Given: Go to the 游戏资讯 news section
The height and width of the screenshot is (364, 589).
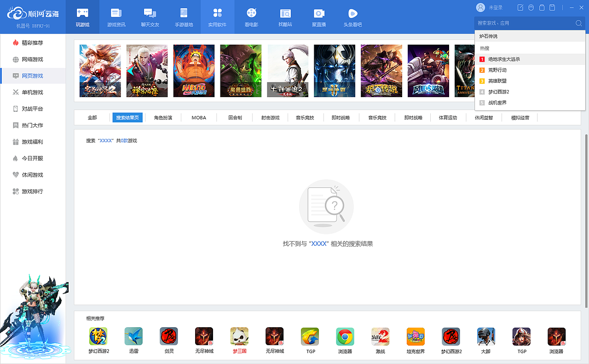Looking at the screenshot, I should pos(116,17).
